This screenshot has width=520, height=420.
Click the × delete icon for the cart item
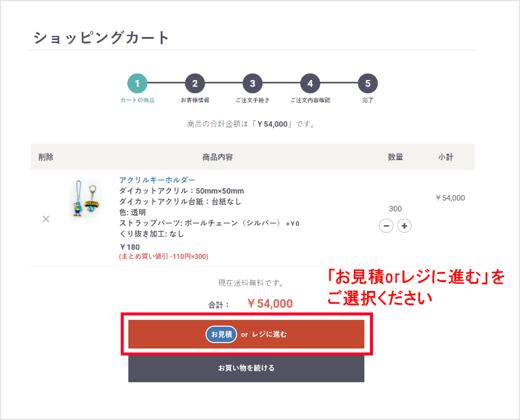pos(45,219)
